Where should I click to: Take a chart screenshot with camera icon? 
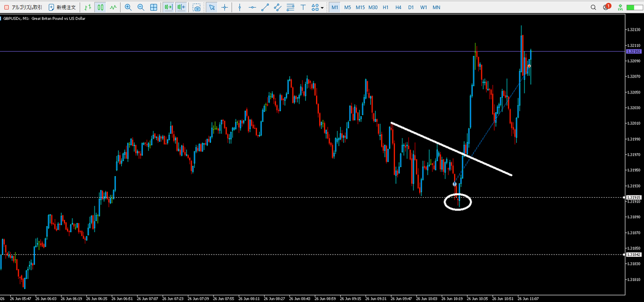pos(197,8)
